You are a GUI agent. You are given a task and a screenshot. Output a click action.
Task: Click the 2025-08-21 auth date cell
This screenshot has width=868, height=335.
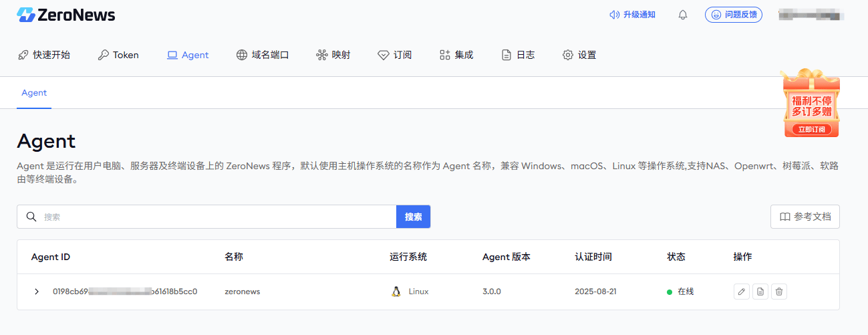coord(597,292)
